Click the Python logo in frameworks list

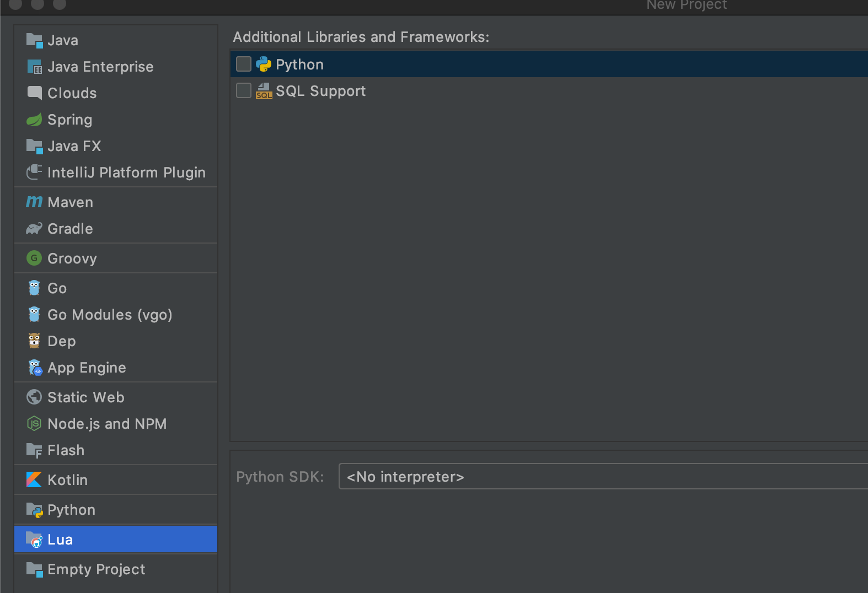coord(264,64)
